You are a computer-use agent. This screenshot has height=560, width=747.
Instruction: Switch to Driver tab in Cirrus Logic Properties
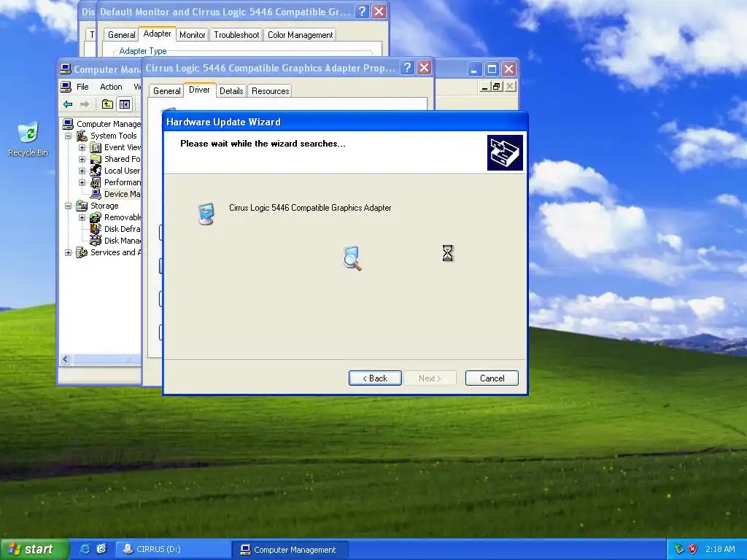click(199, 90)
